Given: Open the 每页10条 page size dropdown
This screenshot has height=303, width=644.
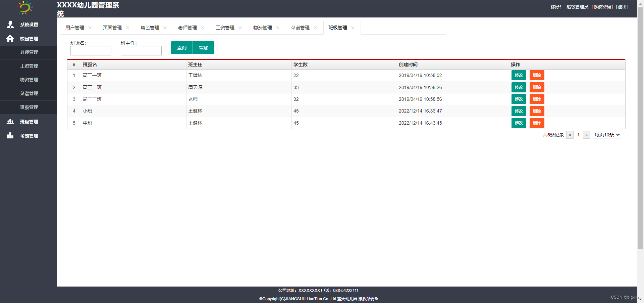Looking at the screenshot, I should pyautogui.click(x=607, y=135).
